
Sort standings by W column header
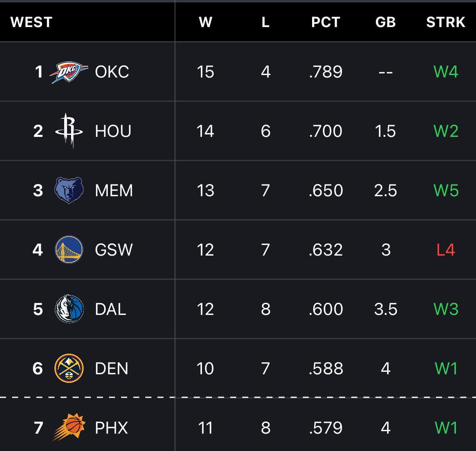205,22
